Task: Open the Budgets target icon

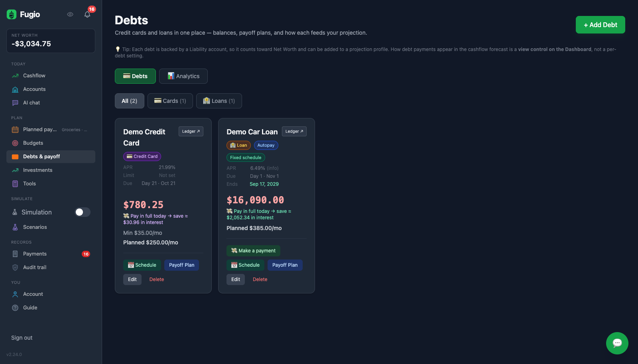Action: pyautogui.click(x=15, y=143)
